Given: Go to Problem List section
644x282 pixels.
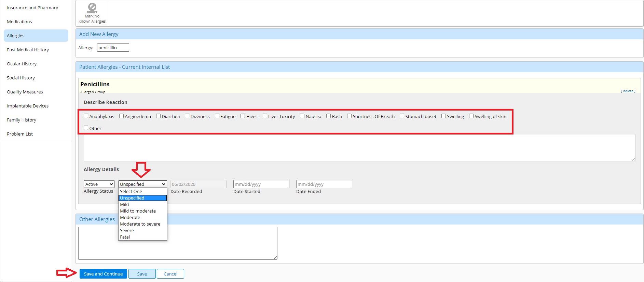Looking at the screenshot, I should 36,134.
